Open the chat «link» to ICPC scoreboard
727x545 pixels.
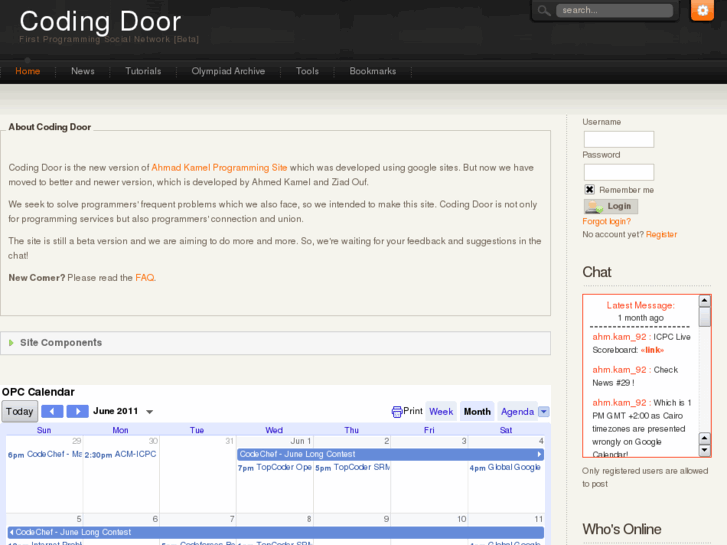pyautogui.click(x=652, y=350)
